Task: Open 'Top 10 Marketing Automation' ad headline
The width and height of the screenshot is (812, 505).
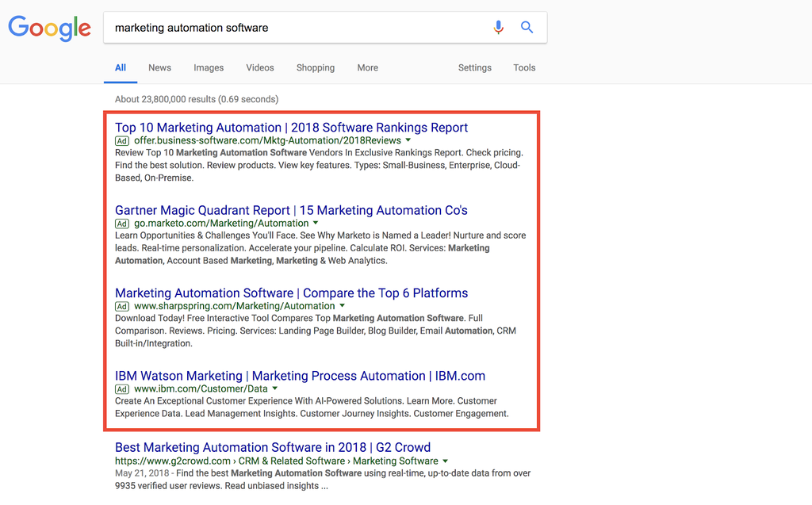Action: 292,128
